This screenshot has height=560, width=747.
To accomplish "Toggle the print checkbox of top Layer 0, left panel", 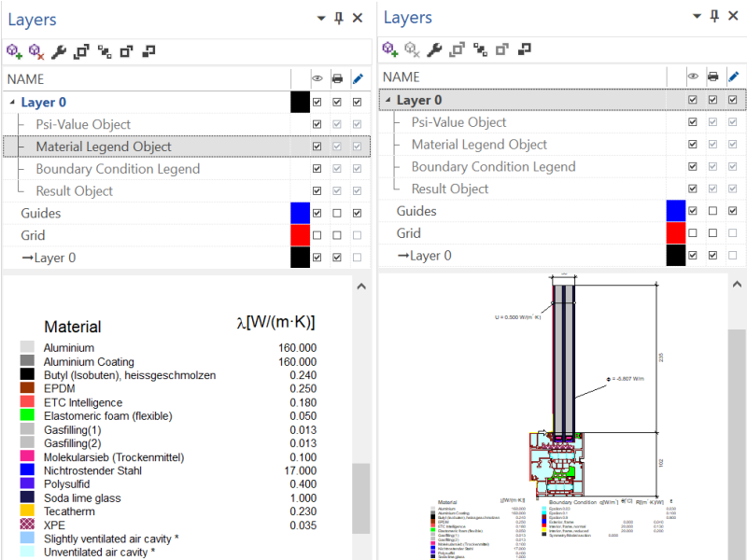I will [337, 102].
